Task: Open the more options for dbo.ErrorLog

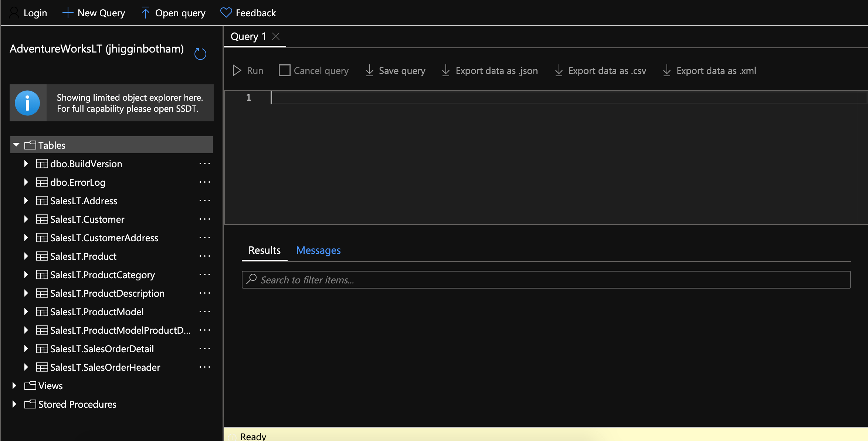Action: point(204,182)
